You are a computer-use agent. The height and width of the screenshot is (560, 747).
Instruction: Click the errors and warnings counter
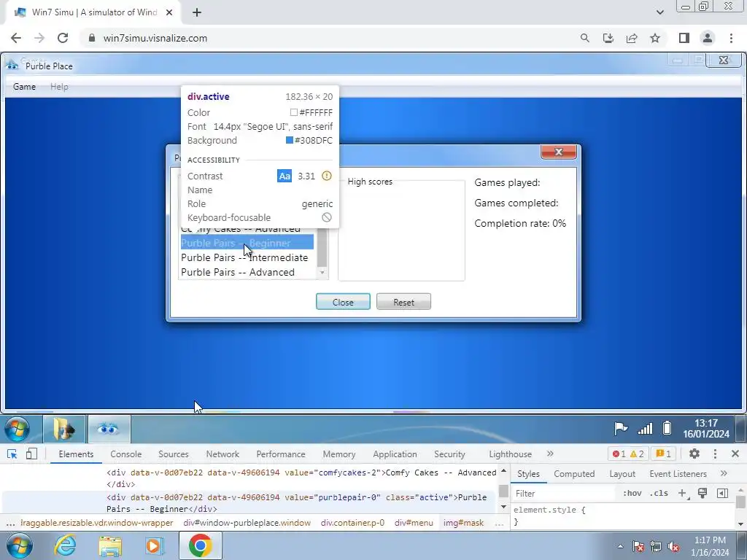[x=628, y=454]
